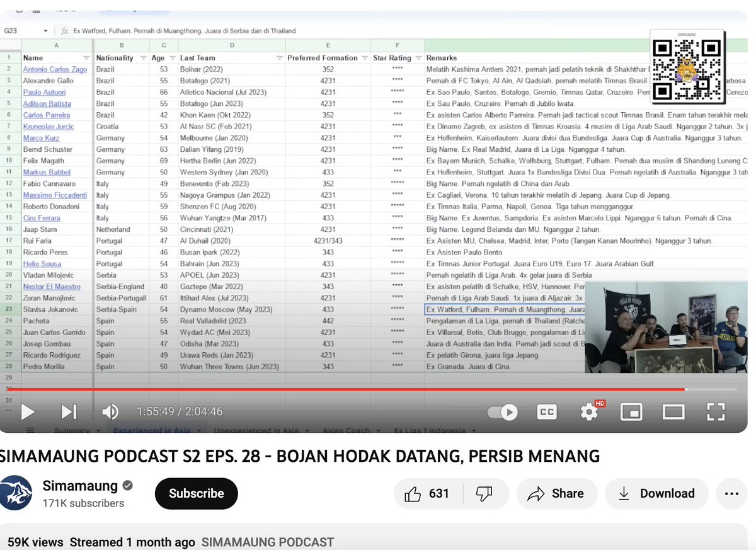
Task: Click the formula bar text
Action: 185,31
